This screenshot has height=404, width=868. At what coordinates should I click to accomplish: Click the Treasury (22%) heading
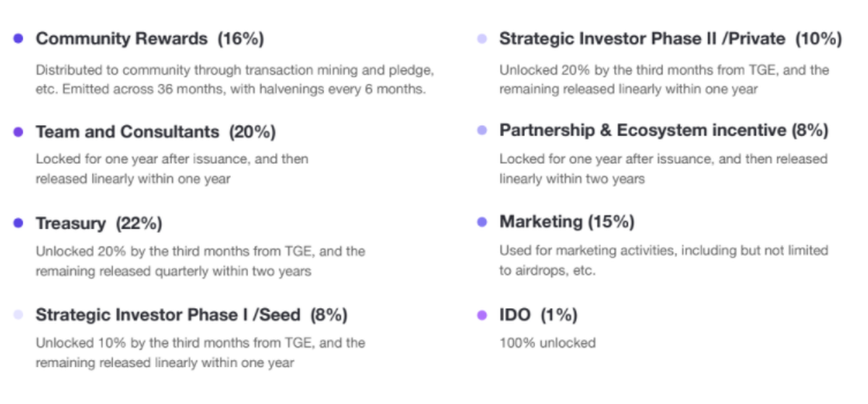point(99,223)
